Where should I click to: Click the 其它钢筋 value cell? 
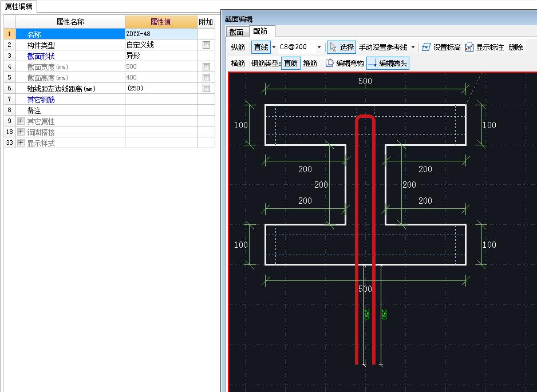[161, 100]
